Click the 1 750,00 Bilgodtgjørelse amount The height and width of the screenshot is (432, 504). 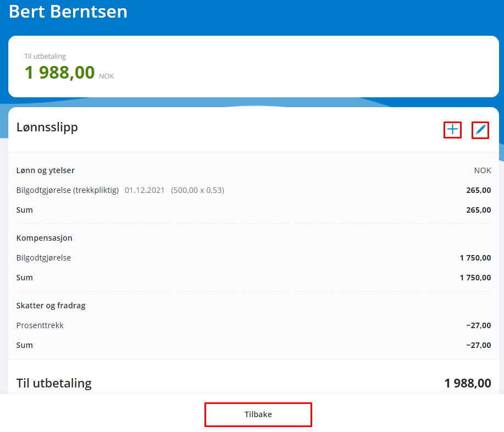pos(475,258)
